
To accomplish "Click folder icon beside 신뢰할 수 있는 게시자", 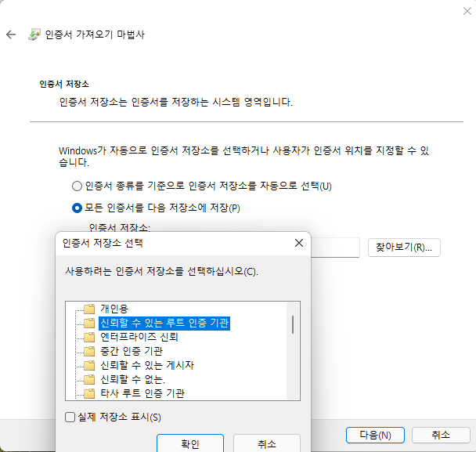I will [x=89, y=365].
